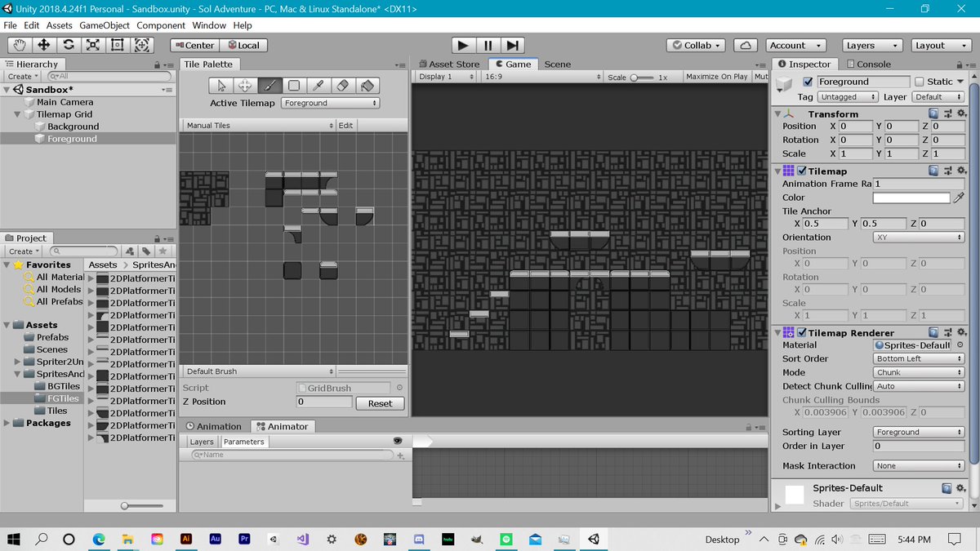Enable the Static checkbox
The height and width of the screenshot is (551, 980).
pos(920,82)
